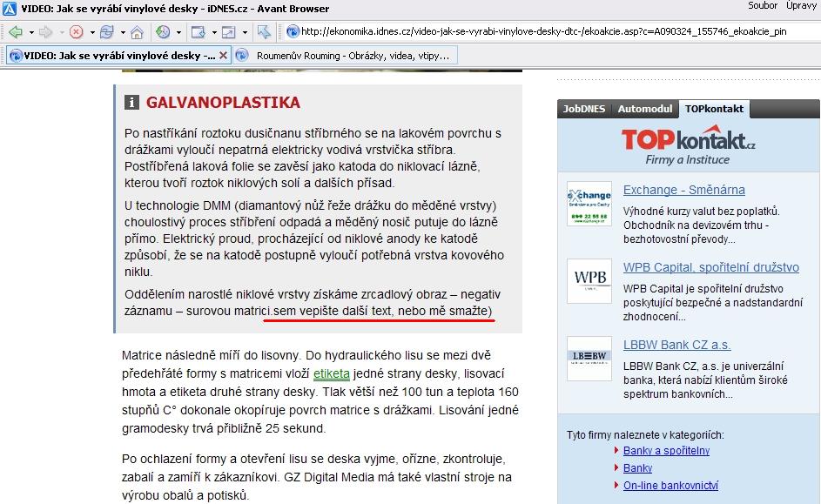Image resolution: width=821 pixels, height=504 pixels.
Task: Click the text 'gramodesky trvá přibližně 25 sekund.'
Action: click(x=224, y=428)
